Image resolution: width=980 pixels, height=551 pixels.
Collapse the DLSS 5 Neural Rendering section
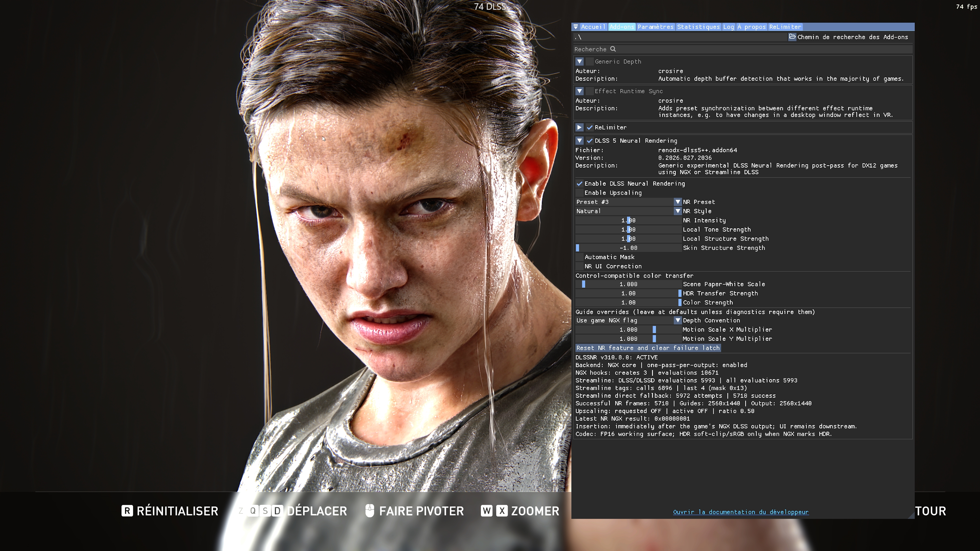(x=579, y=141)
